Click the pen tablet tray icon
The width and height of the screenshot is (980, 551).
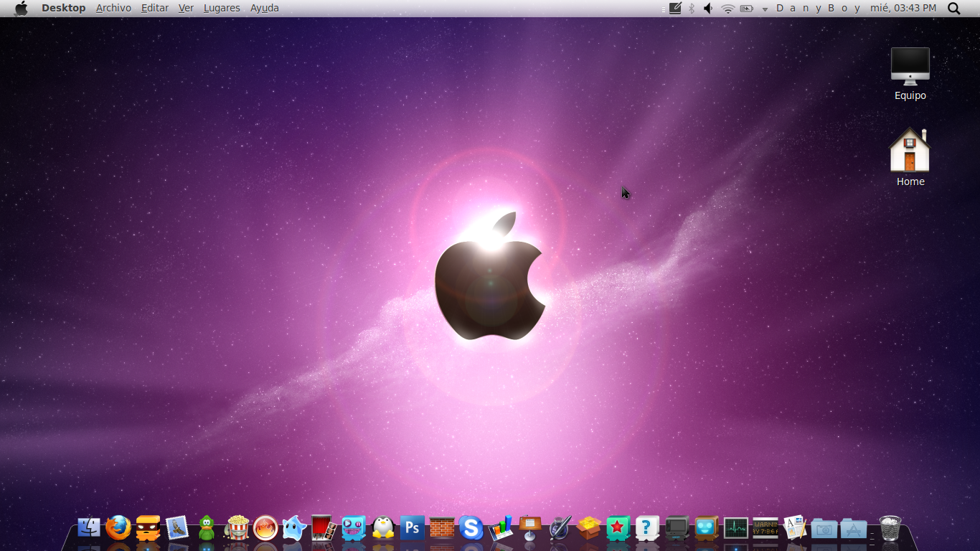675,8
